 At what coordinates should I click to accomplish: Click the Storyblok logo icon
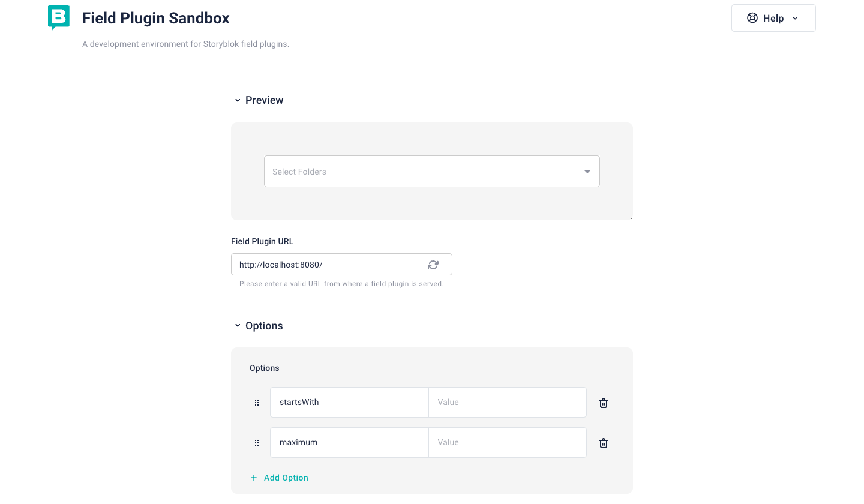pyautogui.click(x=59, y=17)
